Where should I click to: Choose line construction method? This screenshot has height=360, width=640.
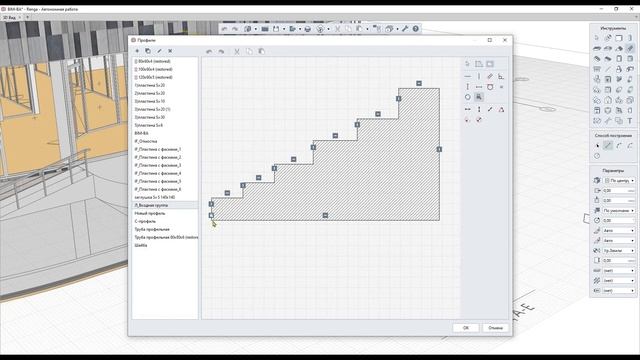click(608, 145)
